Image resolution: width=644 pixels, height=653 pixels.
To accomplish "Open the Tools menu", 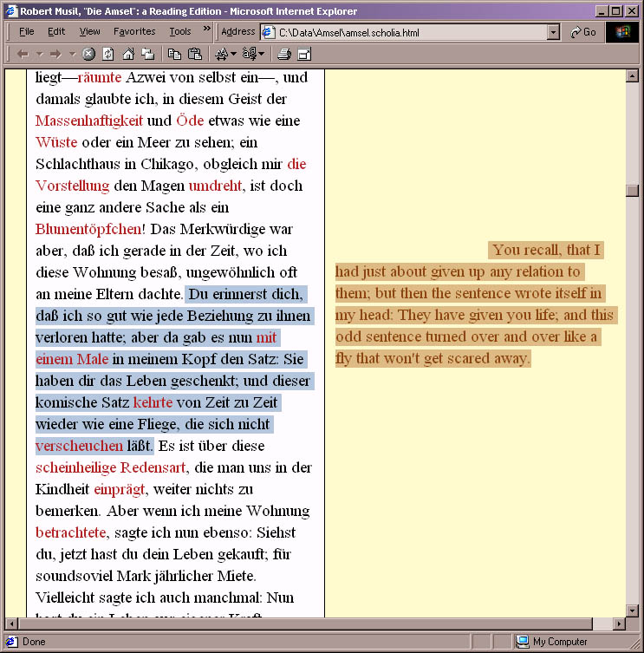I will (x=179, y=31).
